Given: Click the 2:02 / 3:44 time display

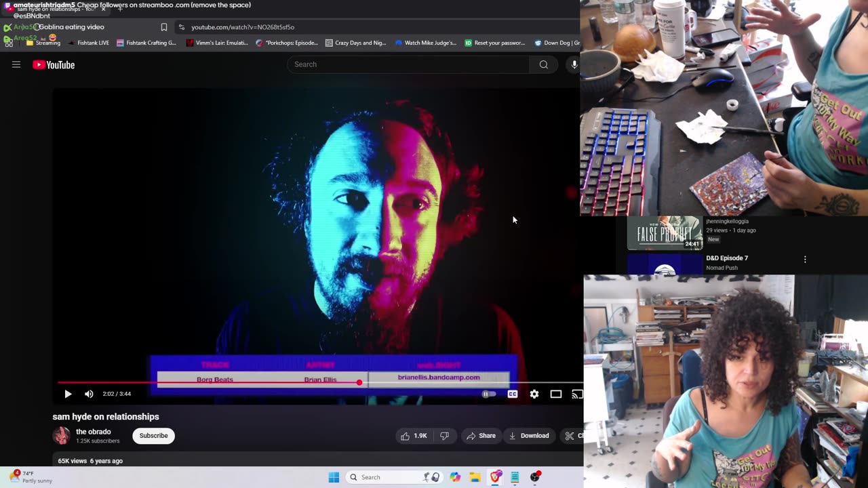Looking at the screenshot, I should click(x=117, y=394).
